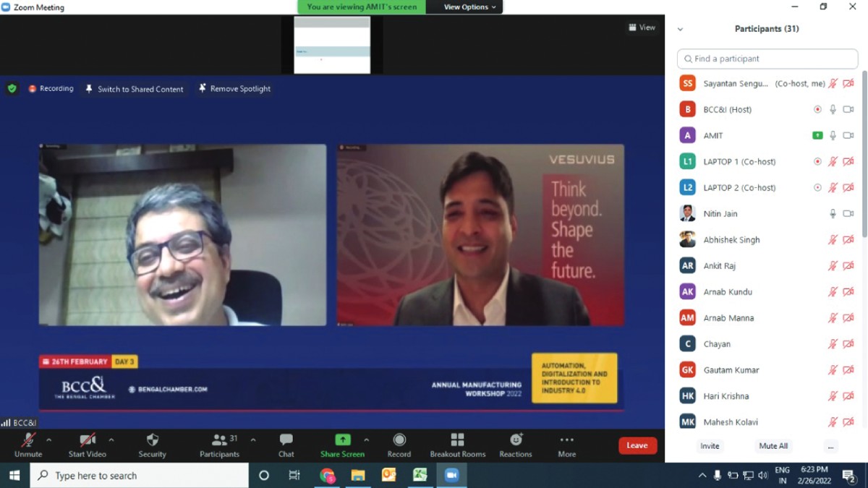This screenshot has width=868, height=488.
Task: Open the three-dots menu beside Mute All
Action: point(830,446)
